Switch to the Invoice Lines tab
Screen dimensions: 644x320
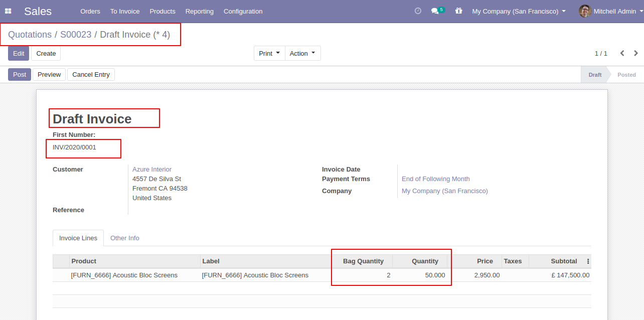click(78, 238)
